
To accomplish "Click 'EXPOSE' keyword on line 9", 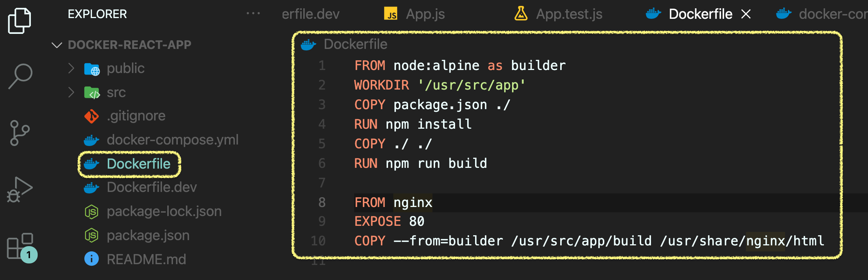I will point(377,221).
